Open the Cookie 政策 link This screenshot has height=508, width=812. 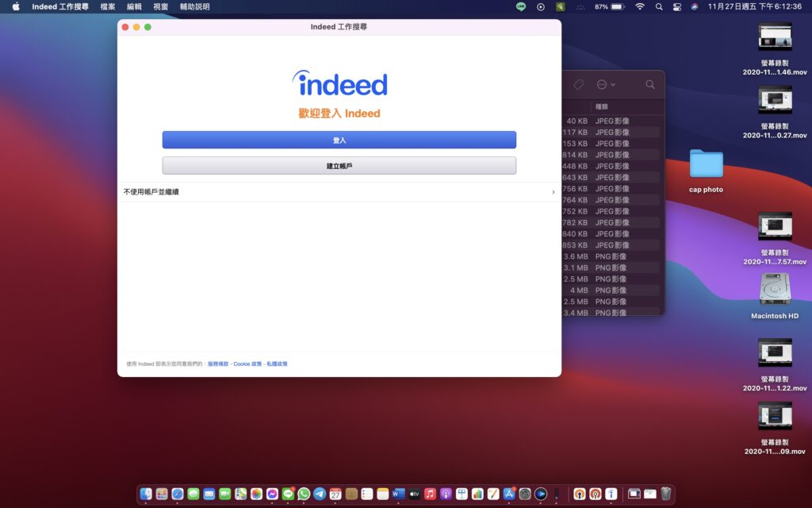point(247,364)
